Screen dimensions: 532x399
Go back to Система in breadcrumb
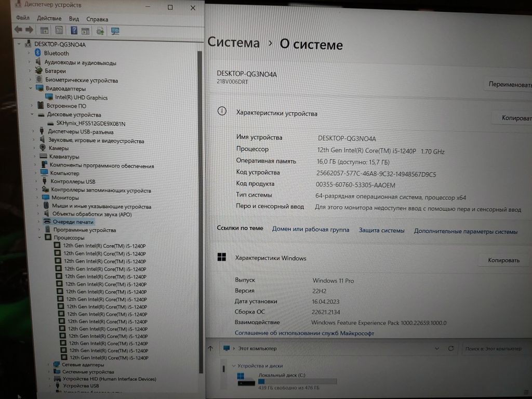233,43
